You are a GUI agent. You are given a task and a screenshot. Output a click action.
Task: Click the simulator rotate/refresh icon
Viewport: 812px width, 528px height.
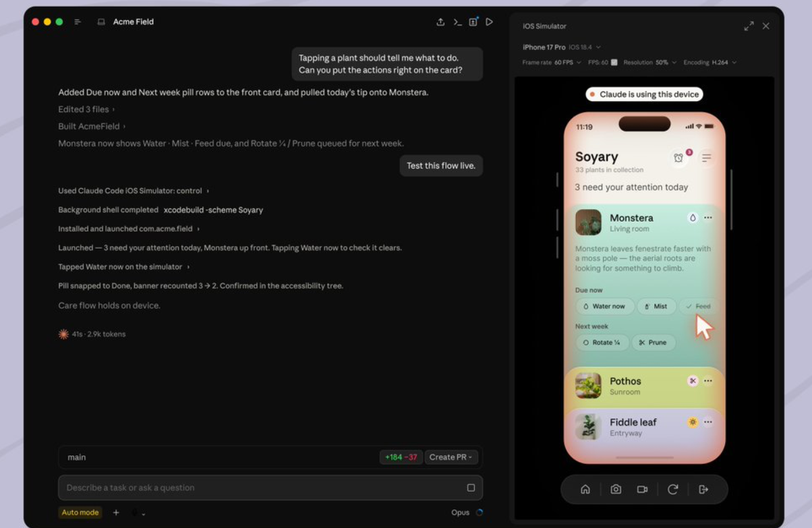coord(672,490)
